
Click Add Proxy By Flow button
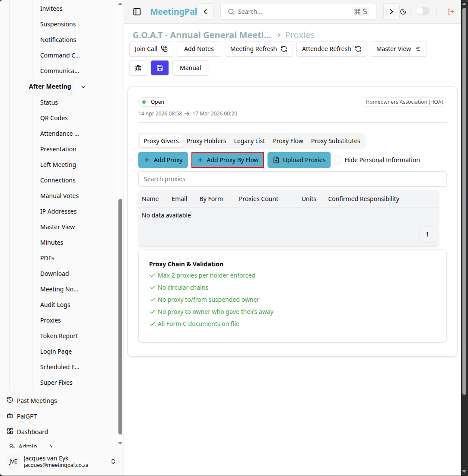coord(228,160)
